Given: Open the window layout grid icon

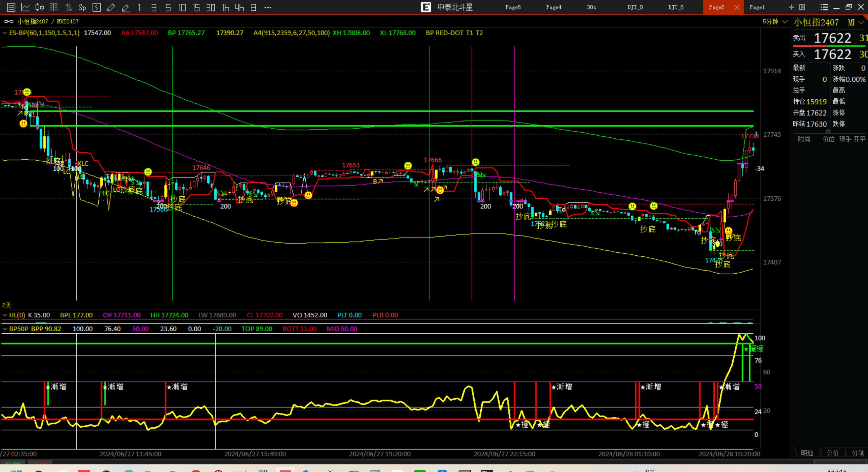Looking at the screenshot, I should (x=802, y=7).
